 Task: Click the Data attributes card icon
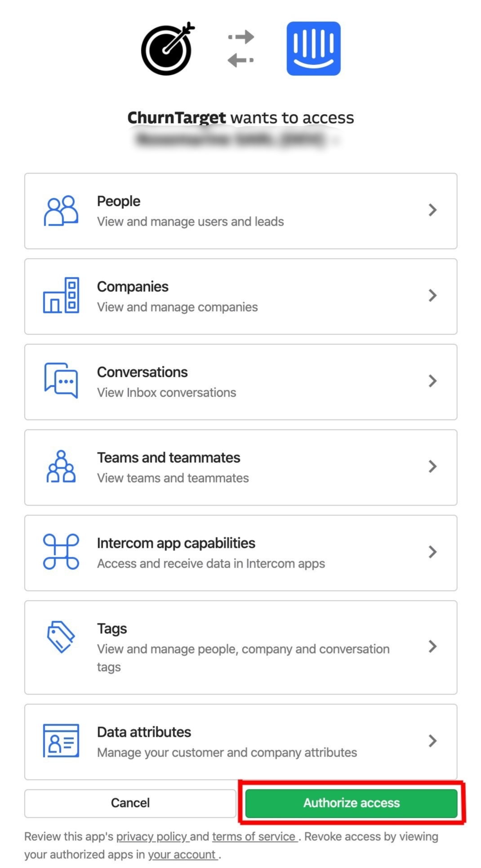61,741
